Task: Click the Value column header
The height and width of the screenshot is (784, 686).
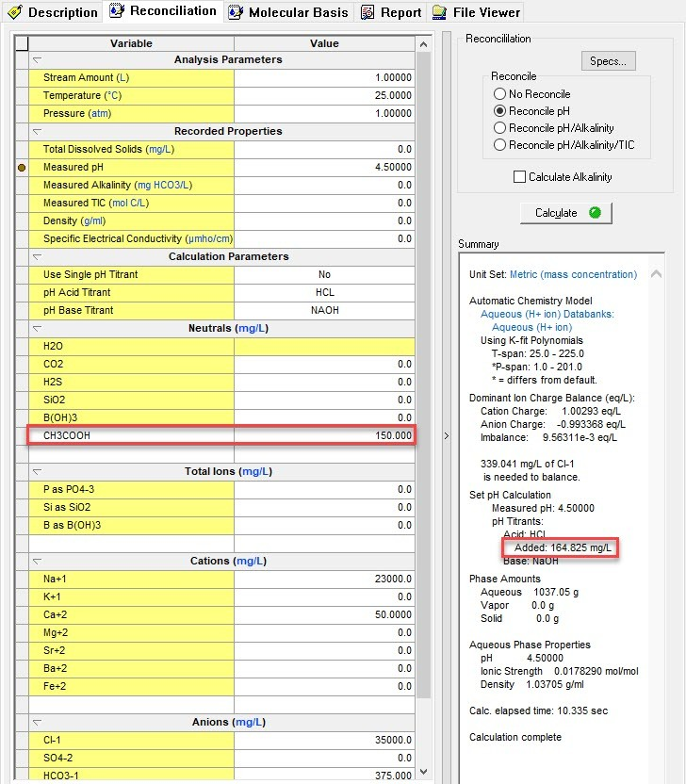Action: pos(324,43)
